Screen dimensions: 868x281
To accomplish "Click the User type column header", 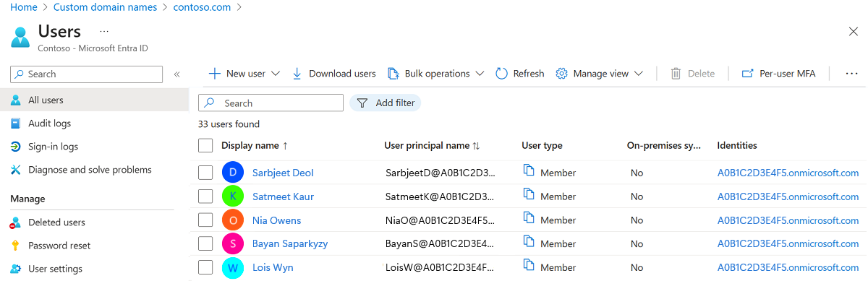I will pyautogui.click(x=542, y=145).
